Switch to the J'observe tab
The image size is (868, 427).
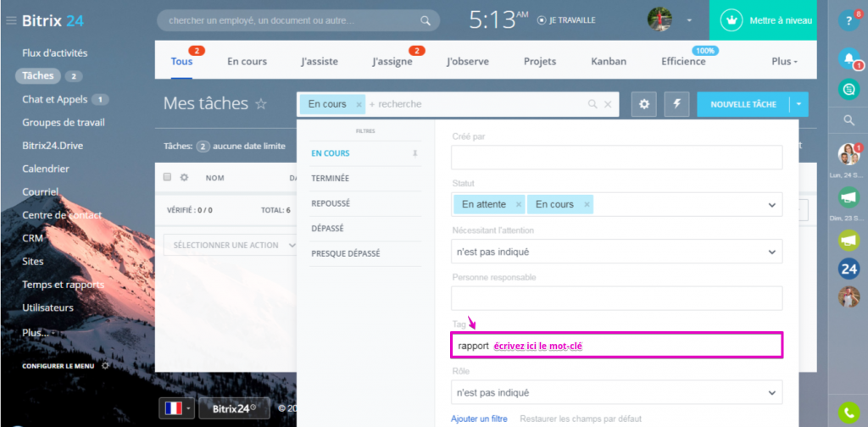[468, 61]
